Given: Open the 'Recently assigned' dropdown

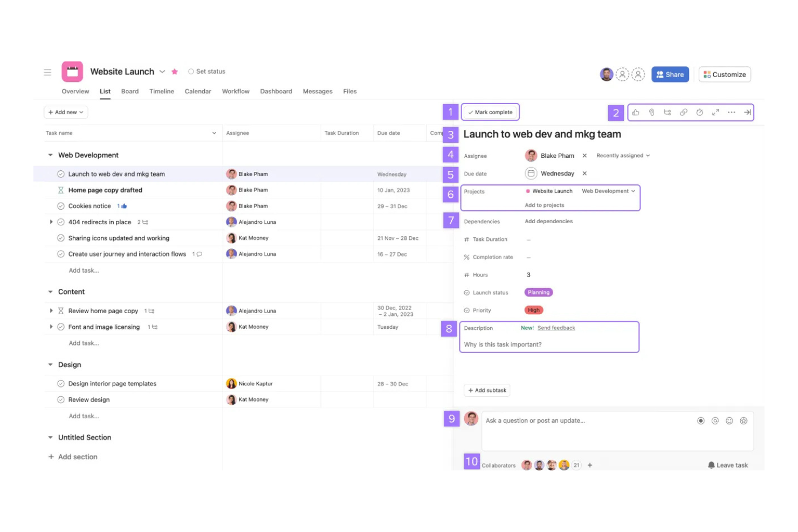Looking at the screenshot, I should tap(621, 155).
